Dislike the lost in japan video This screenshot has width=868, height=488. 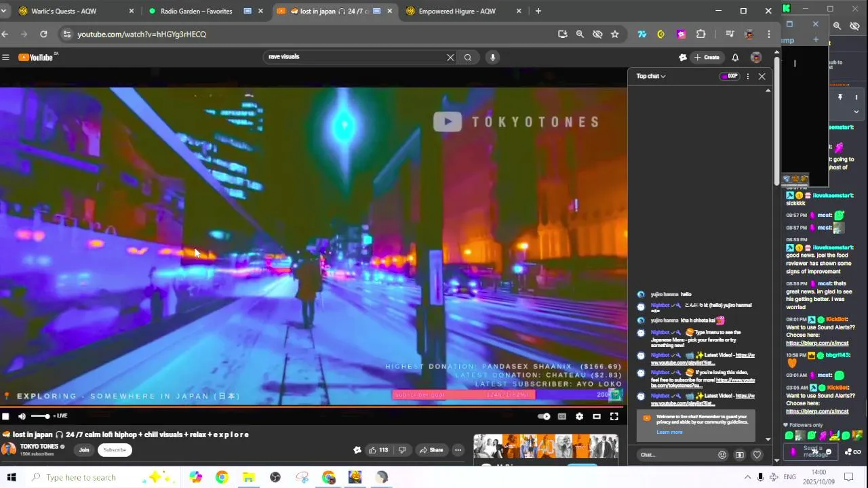(402, 450)
